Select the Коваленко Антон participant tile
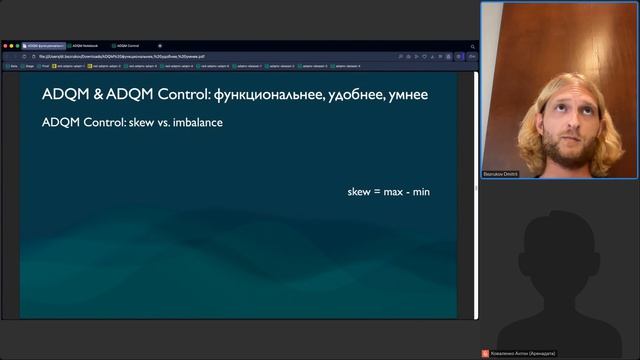Image resolution: width=640 pixels, height=360 pixels. (x=559, y=270)
